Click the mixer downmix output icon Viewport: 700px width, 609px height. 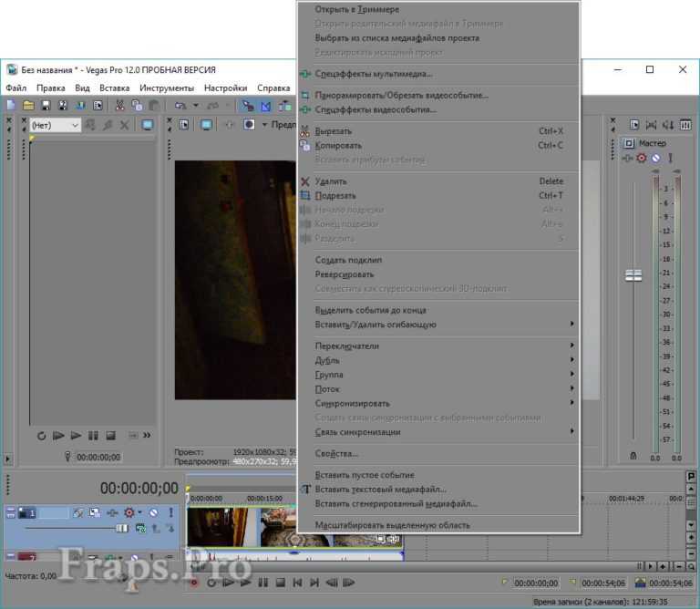pos(651,125)
